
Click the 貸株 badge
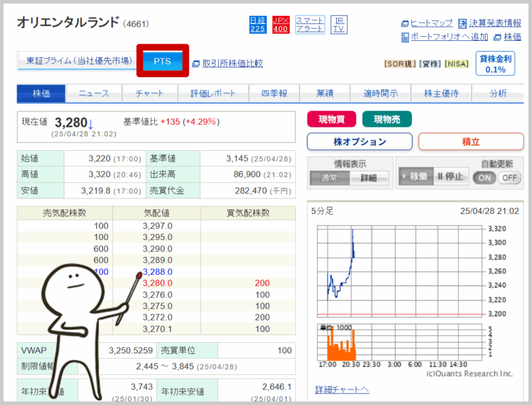[430, 64]
